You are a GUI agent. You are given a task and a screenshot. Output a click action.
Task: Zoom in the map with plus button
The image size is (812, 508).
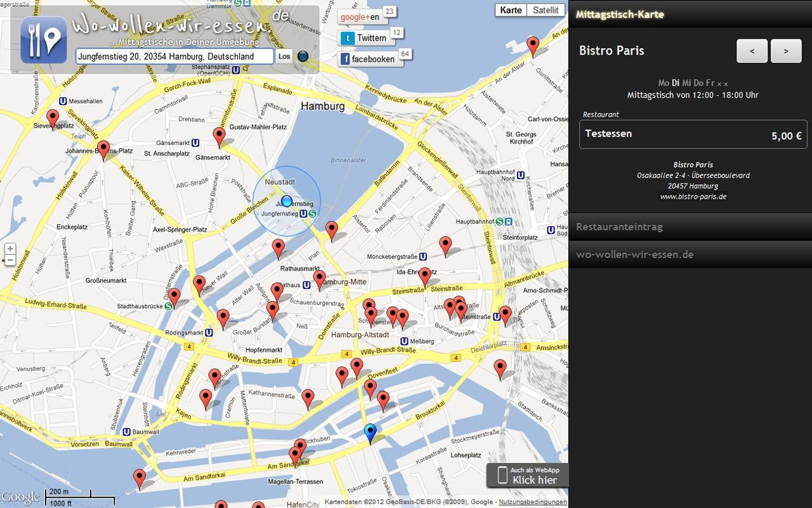click(x=10, y=249)
